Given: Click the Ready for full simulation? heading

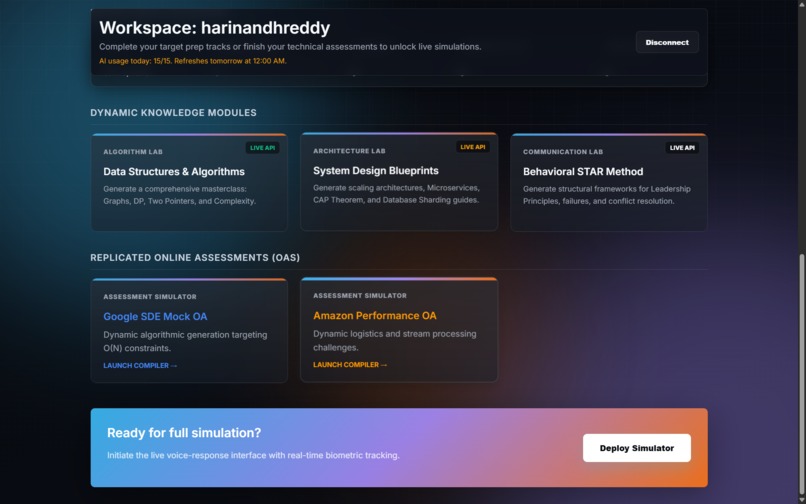Looking at the screenshot, I should point(184,433).
